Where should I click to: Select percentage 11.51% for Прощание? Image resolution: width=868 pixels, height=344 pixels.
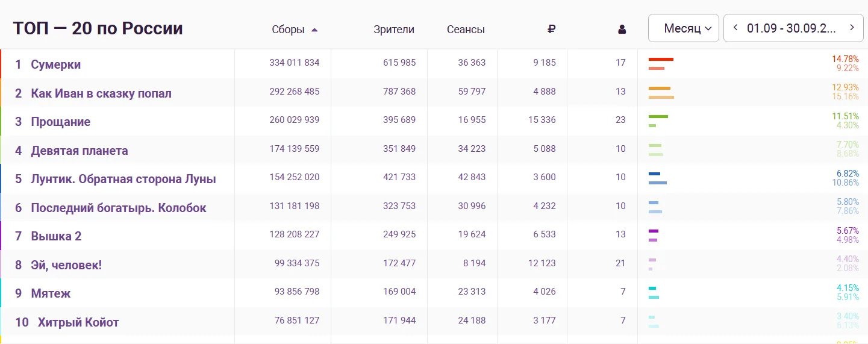[846, 116]
